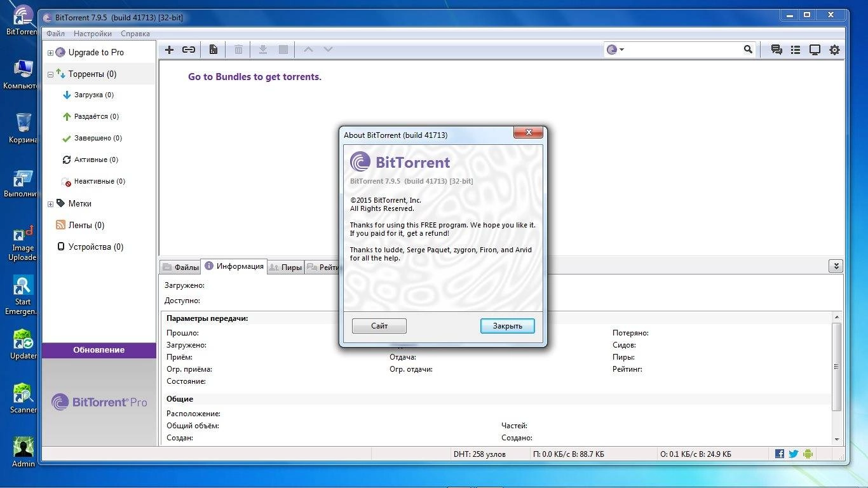
Task: Open the Настройки menu
Action: [x=92, y=34]
